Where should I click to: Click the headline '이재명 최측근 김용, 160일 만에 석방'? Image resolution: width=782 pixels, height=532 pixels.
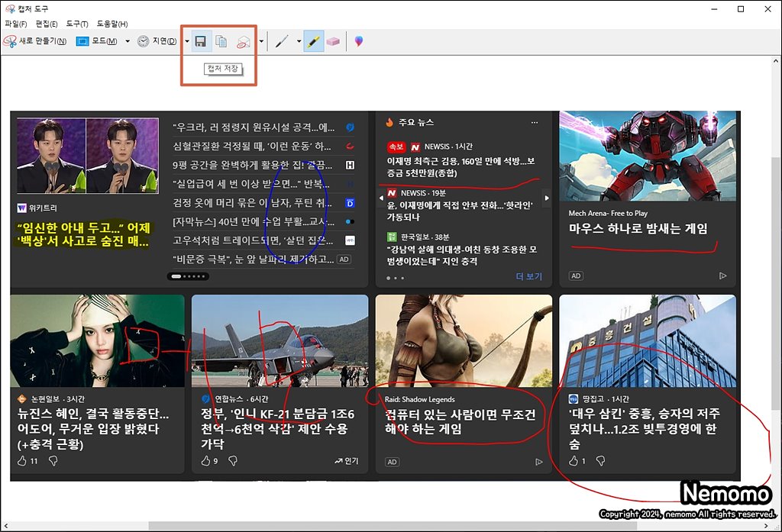tap(460, 167)
